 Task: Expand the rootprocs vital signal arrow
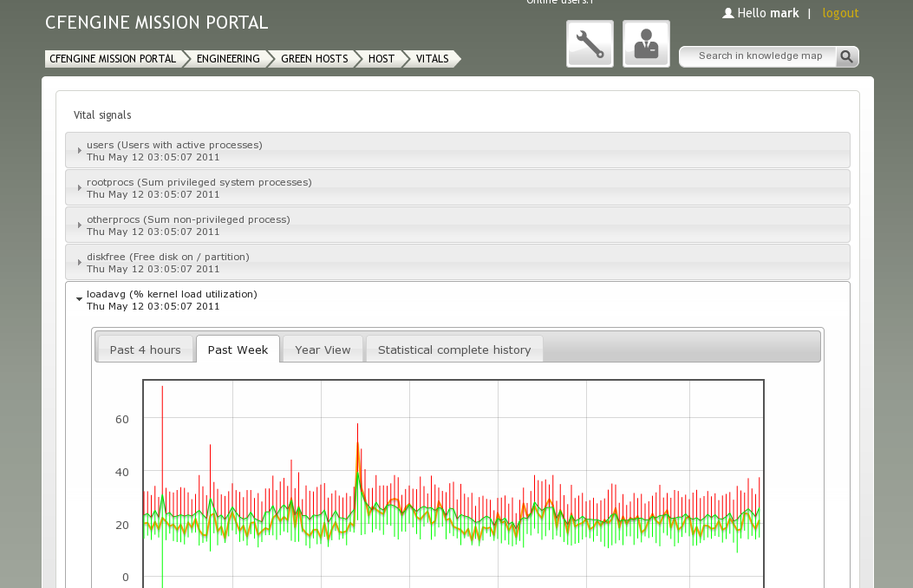tap(79, 188)
